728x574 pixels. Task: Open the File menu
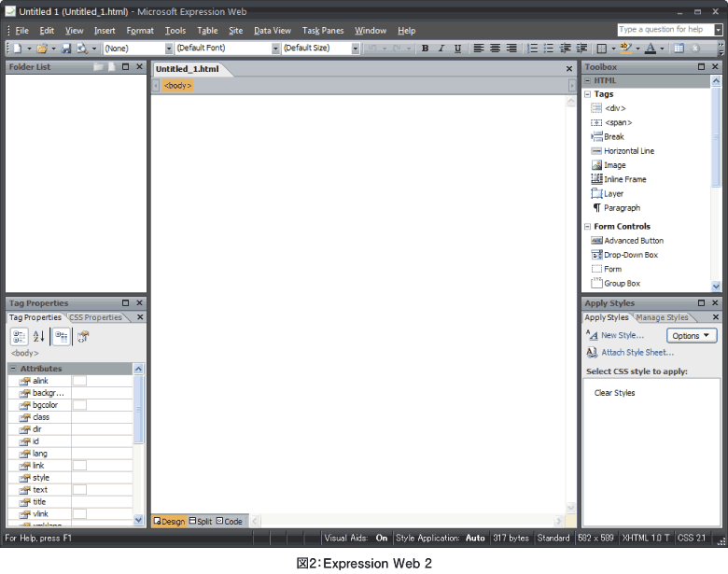21,31
